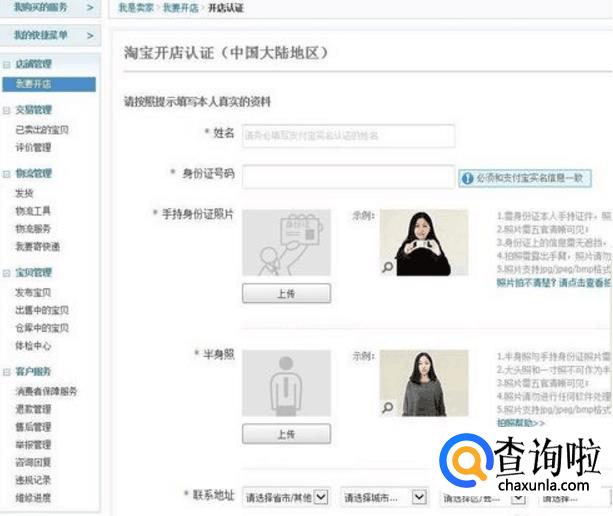Open 举报管理 link
Viewport: 613px width, 516px height.
coord(33,444)
